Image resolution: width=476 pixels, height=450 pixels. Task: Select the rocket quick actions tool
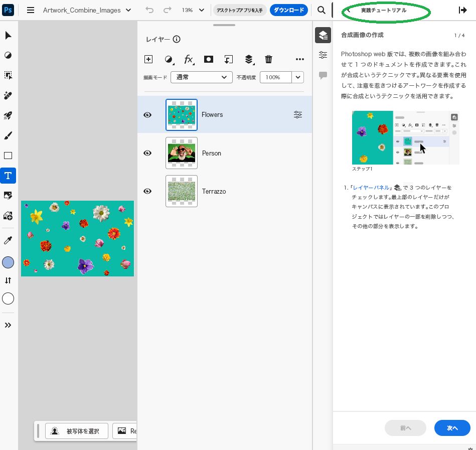coord(8,115)
